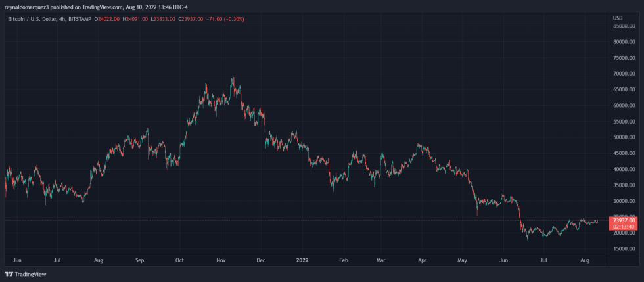
Task: Click the Mar label on time axis
Action: pyautogui.click(x=380, y=260)
